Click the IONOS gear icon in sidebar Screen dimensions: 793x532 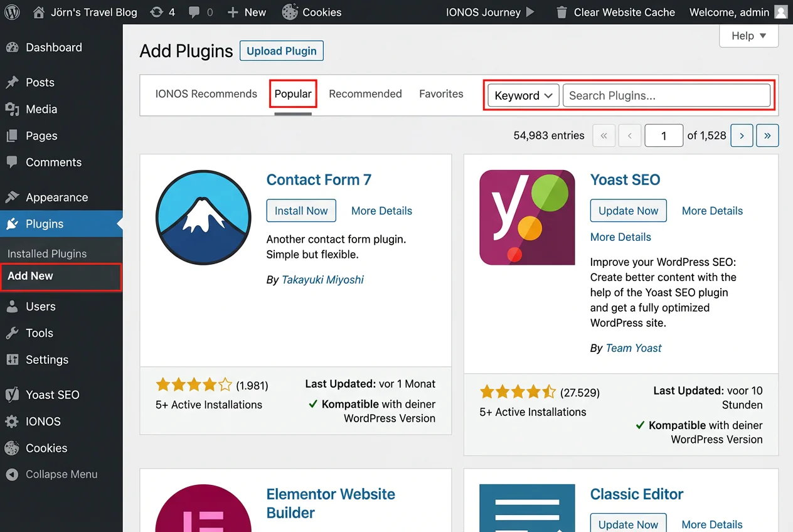(x=12, y=422)
